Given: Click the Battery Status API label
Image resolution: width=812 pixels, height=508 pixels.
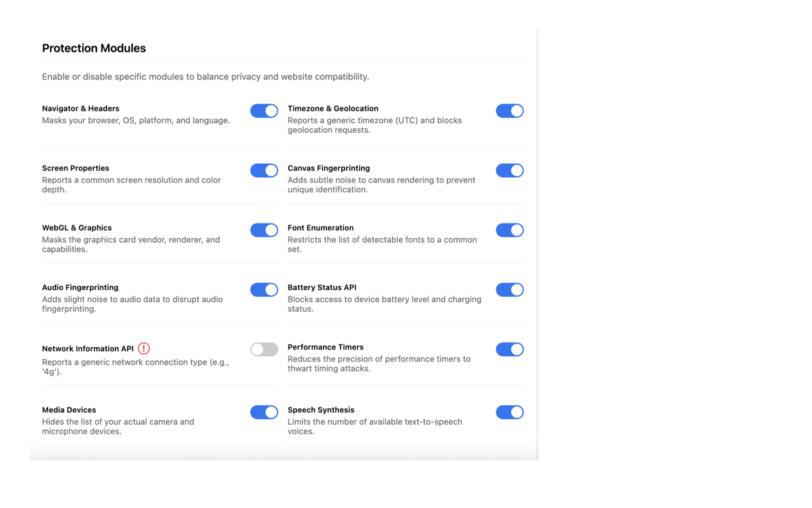Looking at the screenshot, I should click(322, 287).
